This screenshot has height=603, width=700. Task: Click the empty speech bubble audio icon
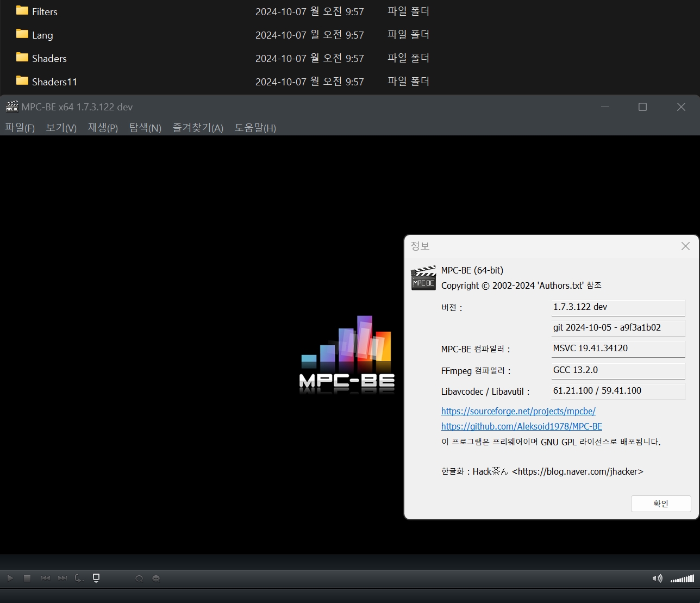pos(139,579)
